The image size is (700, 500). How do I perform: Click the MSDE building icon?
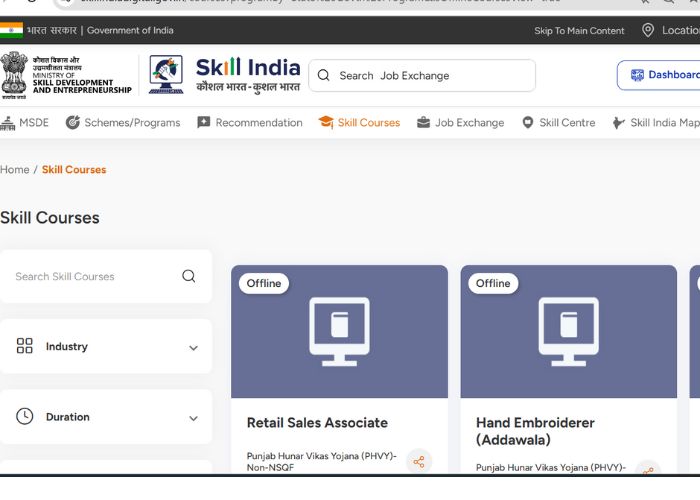(x=7, y=123)
